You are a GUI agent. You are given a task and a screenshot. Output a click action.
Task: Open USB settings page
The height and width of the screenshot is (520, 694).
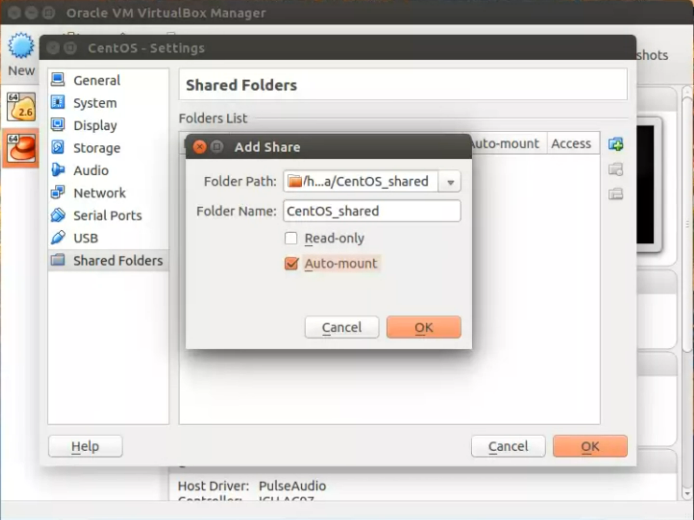[85, 239]
